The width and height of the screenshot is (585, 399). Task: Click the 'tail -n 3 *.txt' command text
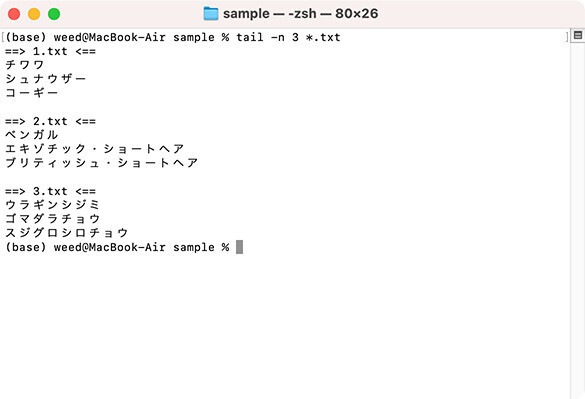(x=288, y=37)
